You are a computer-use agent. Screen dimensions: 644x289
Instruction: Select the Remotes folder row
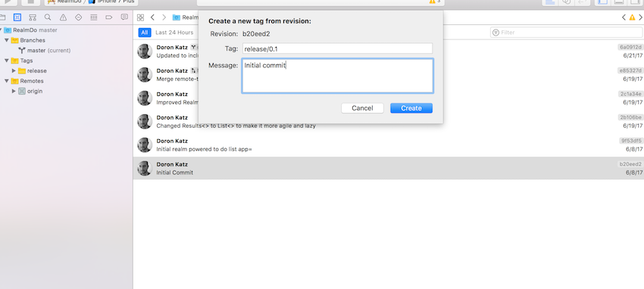point(32,81)
